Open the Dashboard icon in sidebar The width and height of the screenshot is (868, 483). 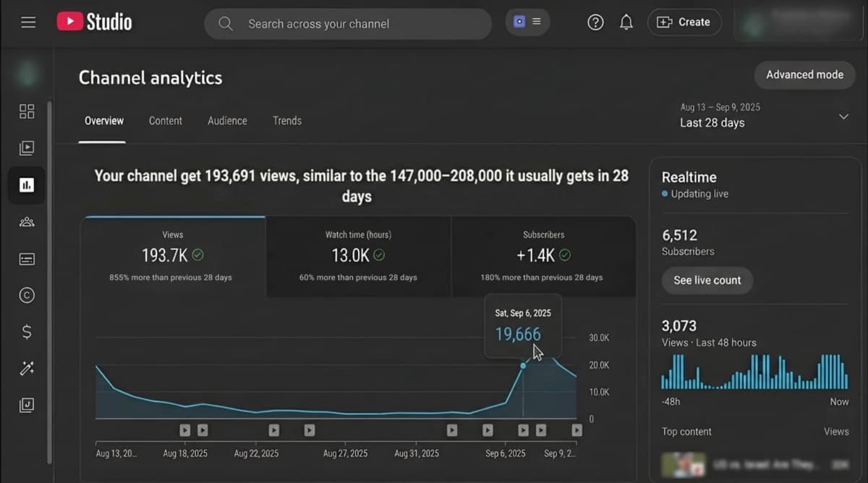(27, 111)
